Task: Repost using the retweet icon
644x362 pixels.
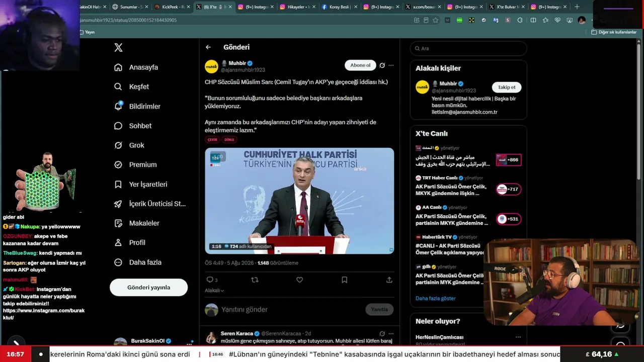Action: tap(255, 280)
